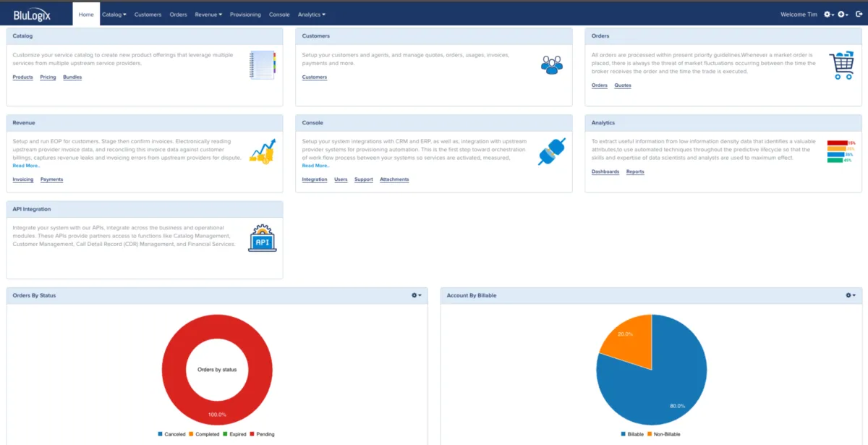This screenshot has height=445, width=868.
Task: Click Account By Billable panel title
Action: click(x=472, y=295)
